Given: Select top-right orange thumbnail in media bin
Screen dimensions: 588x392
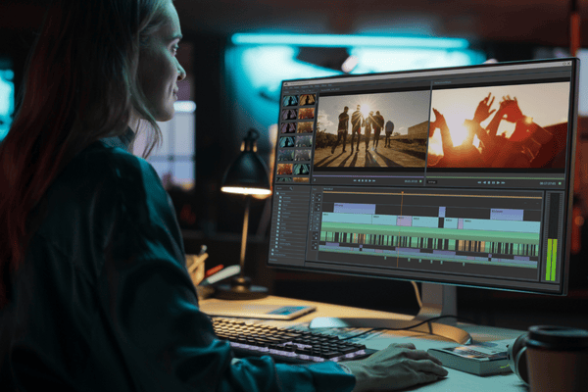Looking at the screenshot, I should tap(307, 100).
